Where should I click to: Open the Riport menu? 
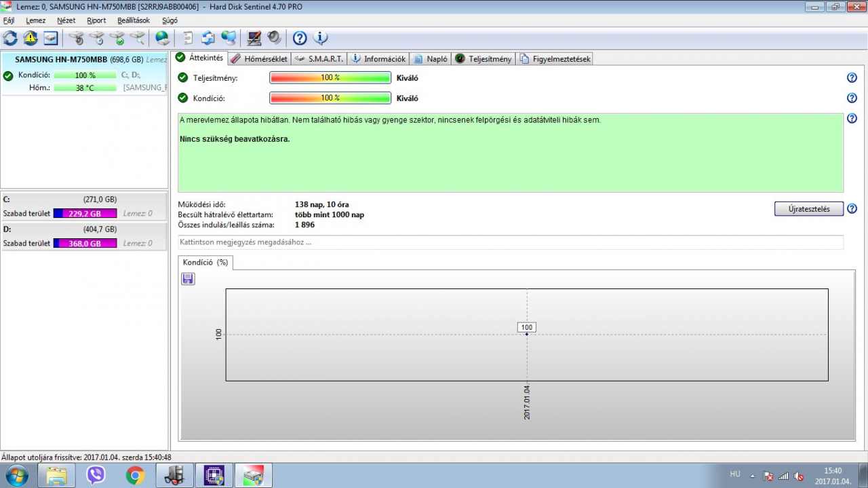point(96,20)
